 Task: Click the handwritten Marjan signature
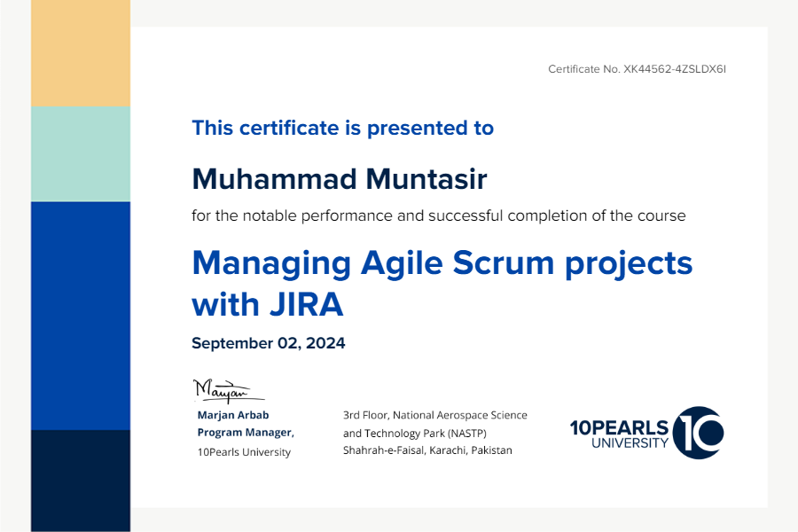click(x=228, y=391)
